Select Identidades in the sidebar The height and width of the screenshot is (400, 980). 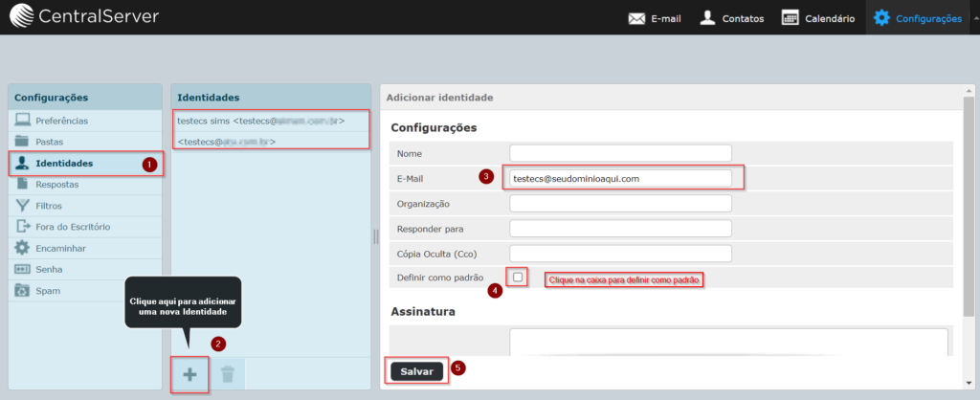64,164
